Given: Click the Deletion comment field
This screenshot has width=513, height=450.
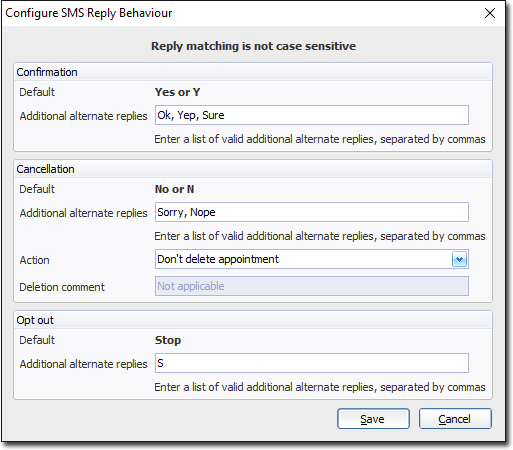Looking at the screenshot, I should tap(312, 286).
